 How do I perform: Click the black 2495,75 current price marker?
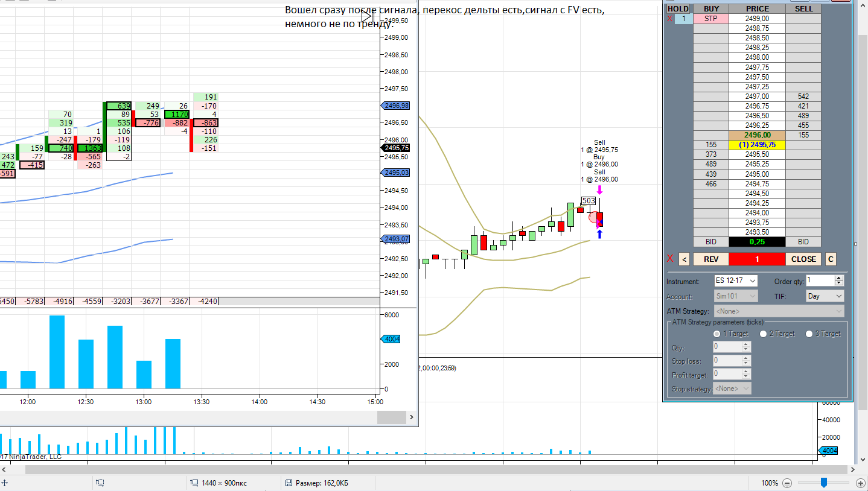pyautogui.click(x=395, y=148)
